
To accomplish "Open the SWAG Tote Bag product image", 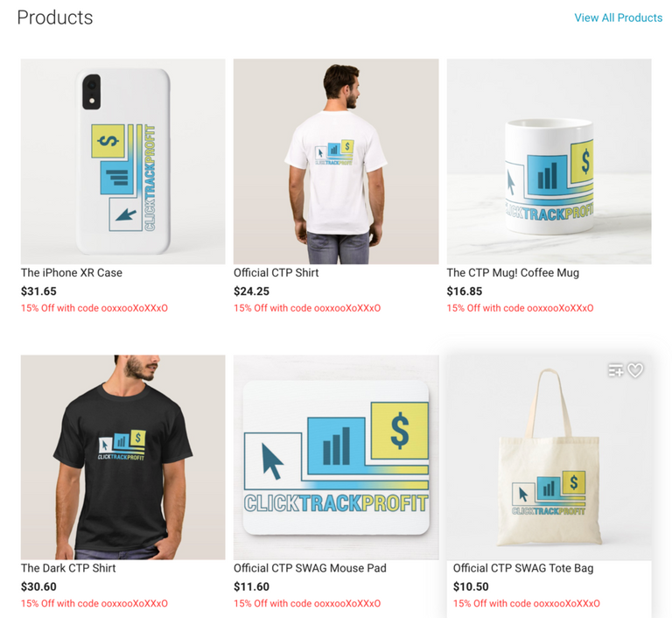I will tap(549, 457).
